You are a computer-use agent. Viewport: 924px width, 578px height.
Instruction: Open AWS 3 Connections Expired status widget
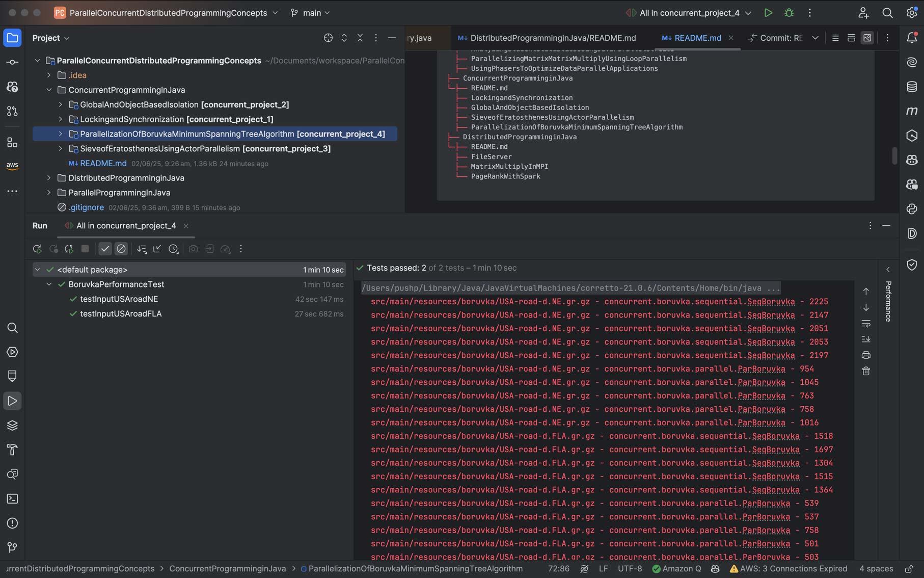tap(789, 569)
